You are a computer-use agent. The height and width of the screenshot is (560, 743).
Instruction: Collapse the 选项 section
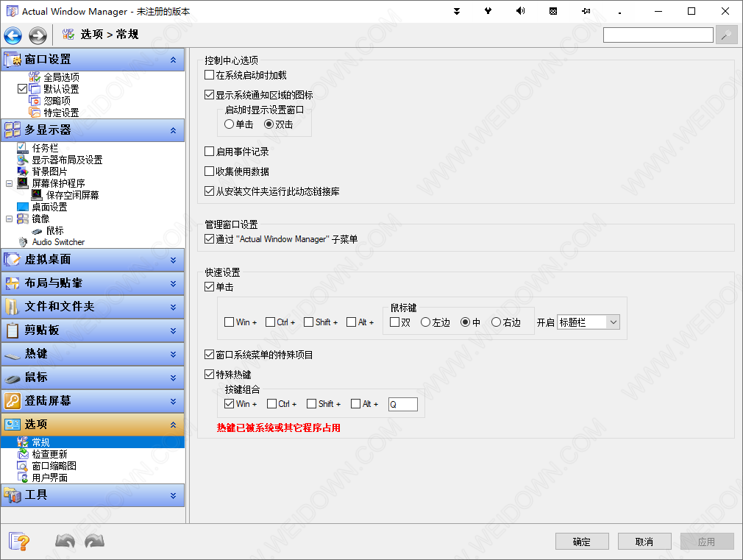coord(174,425)
